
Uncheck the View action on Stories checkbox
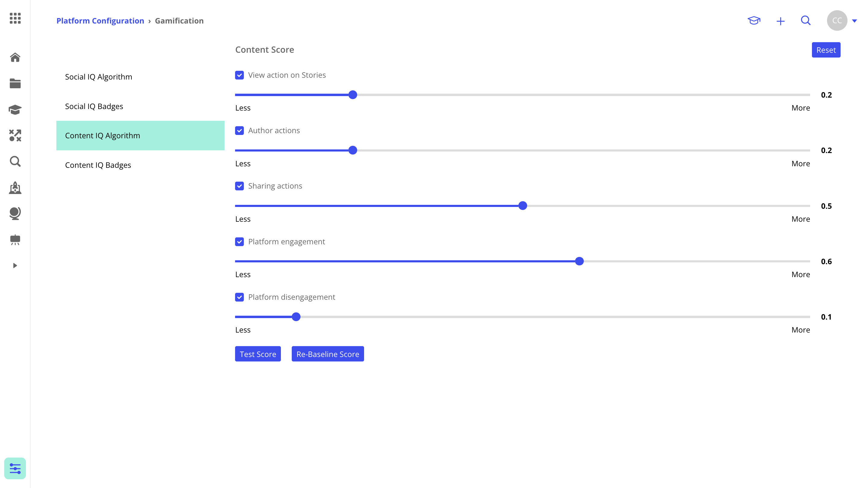[x=239, y=75]
